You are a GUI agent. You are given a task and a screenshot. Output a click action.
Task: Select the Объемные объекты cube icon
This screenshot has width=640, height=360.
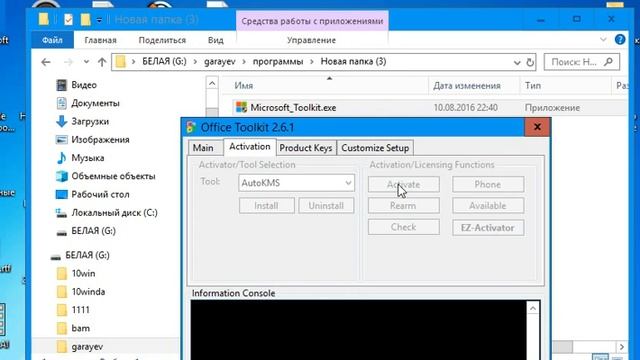[x=62, y=176]
